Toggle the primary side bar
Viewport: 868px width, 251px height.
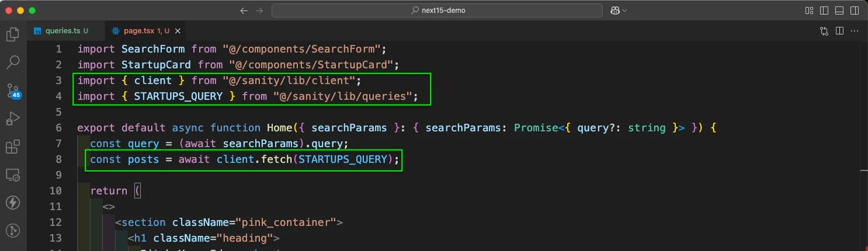point(824,11)
